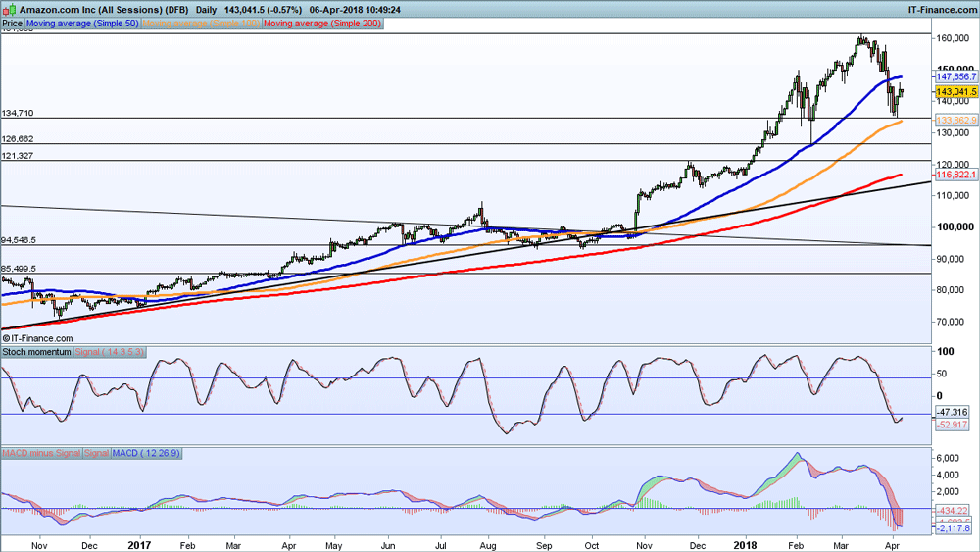Click the current price tag 143,041.5
Screen dimensions: 980x552
point(956,92)
